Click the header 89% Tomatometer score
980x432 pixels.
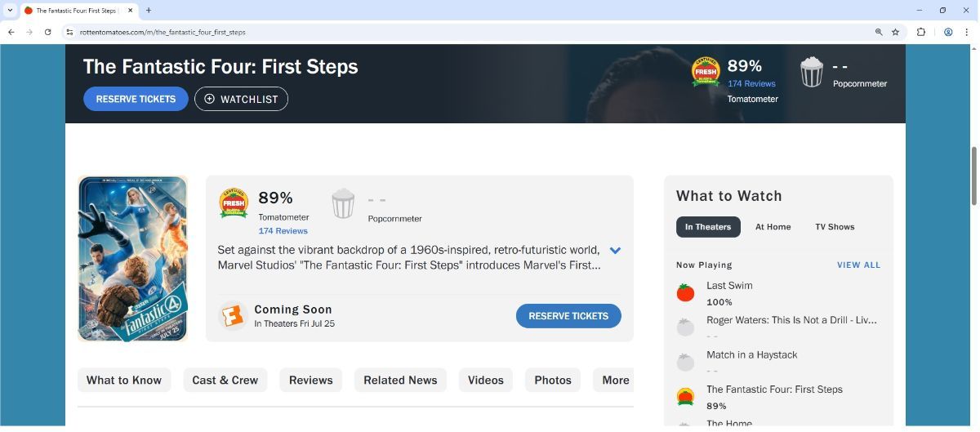(x=744, y=66)
